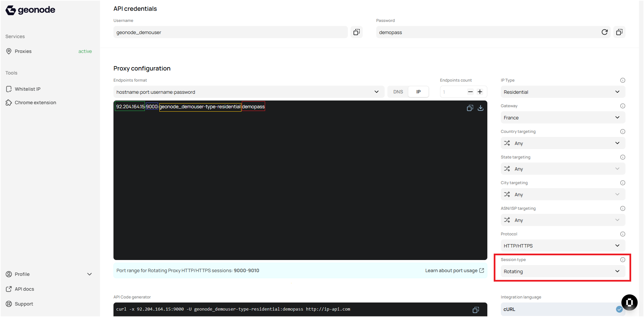Click the port range 9000-9010 text

[247, 270]
